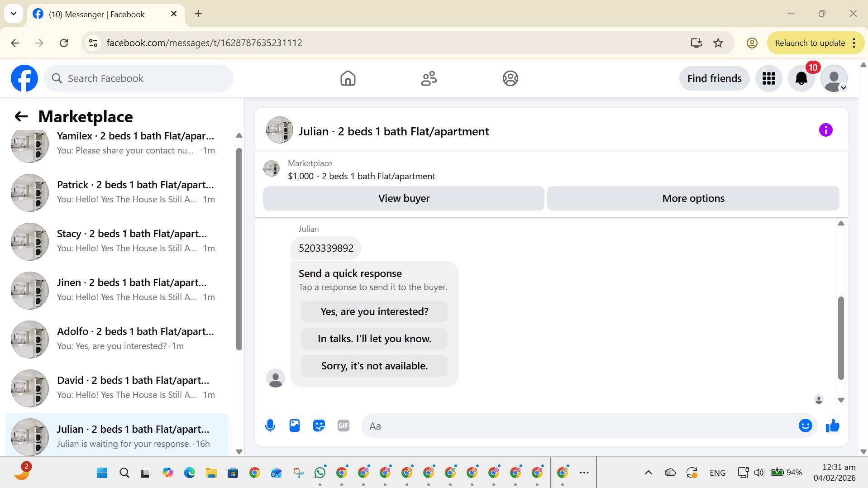
Task: Send a thumbs-up like
Action: 832,426
